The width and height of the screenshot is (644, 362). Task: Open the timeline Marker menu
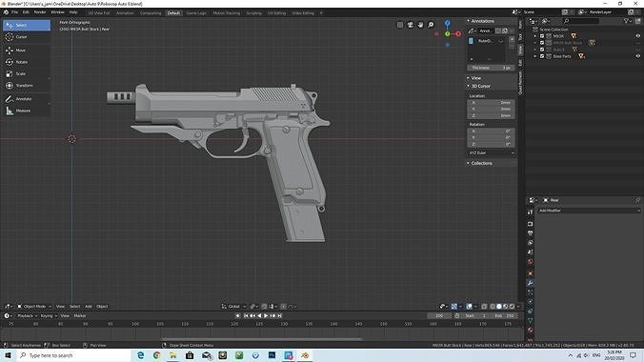[x=80, y=316]
